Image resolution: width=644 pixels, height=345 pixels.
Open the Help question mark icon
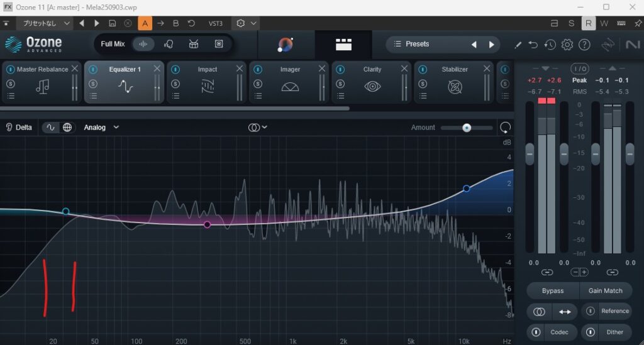pyautogui.click(x=584, y=45)
